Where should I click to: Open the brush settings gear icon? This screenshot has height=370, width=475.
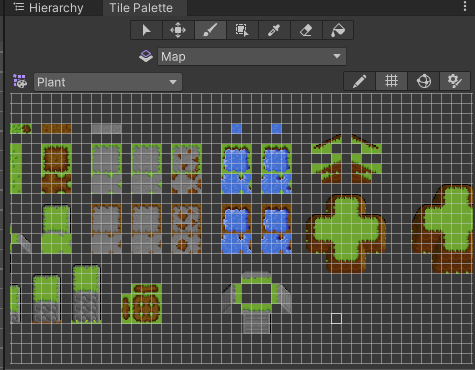coord(455,81)
